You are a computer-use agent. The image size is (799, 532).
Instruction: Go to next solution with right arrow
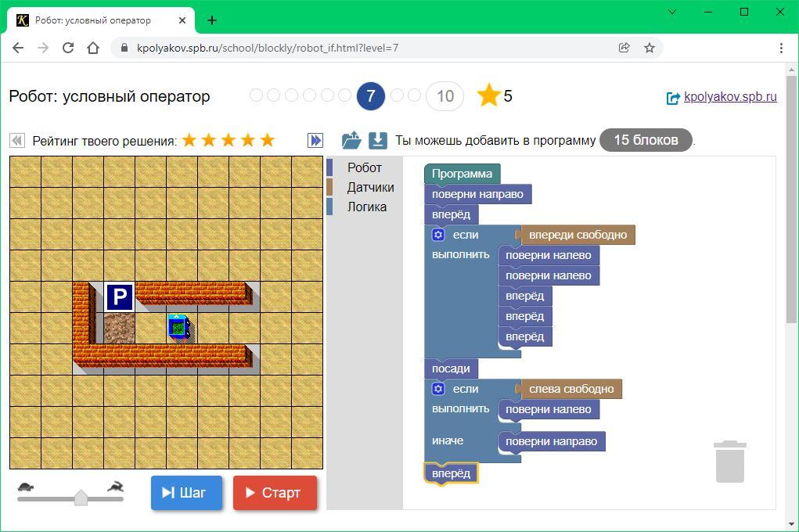click(315, 141)
